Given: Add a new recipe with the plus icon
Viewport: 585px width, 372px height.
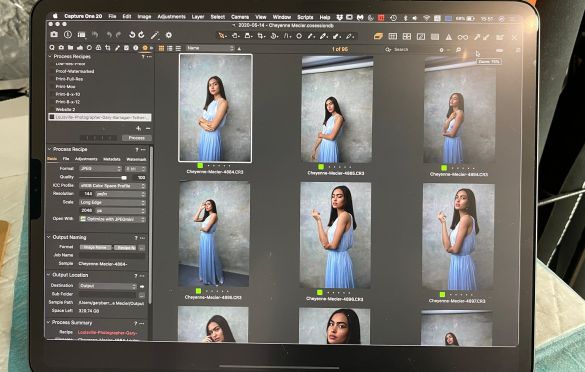Looking at the screenshot, I should click(x=138, y=128).
